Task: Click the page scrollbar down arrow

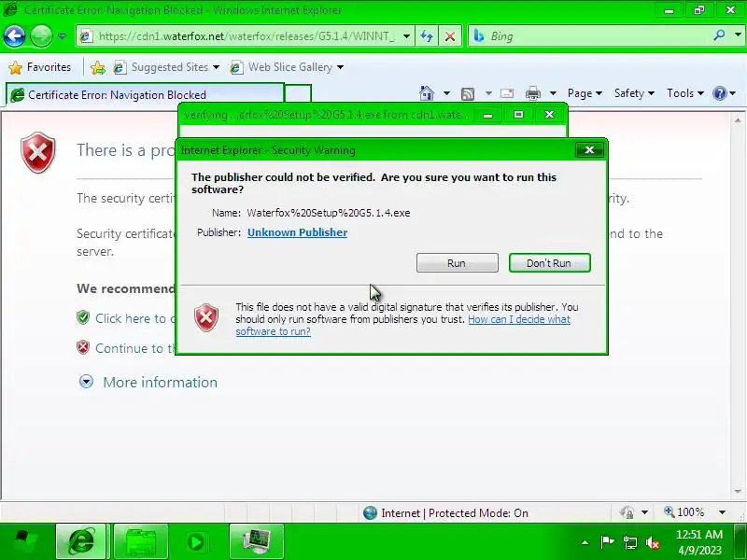Action: [x=738, y=492]
